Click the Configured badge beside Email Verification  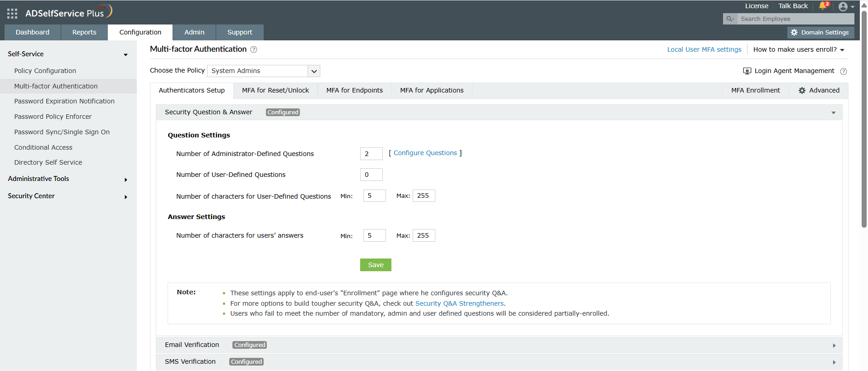(250, 345)
